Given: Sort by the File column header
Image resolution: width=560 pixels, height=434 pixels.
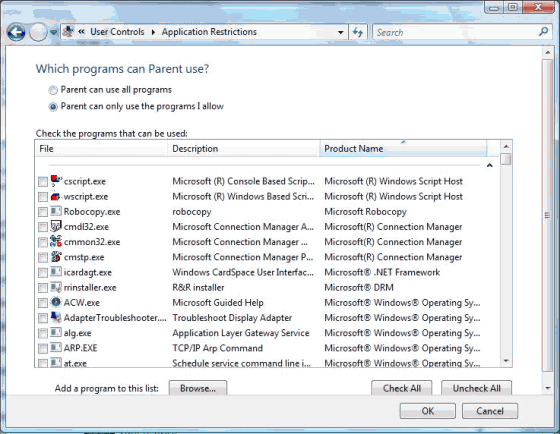Looking at the screenshot, I should [x=101, y=149].
